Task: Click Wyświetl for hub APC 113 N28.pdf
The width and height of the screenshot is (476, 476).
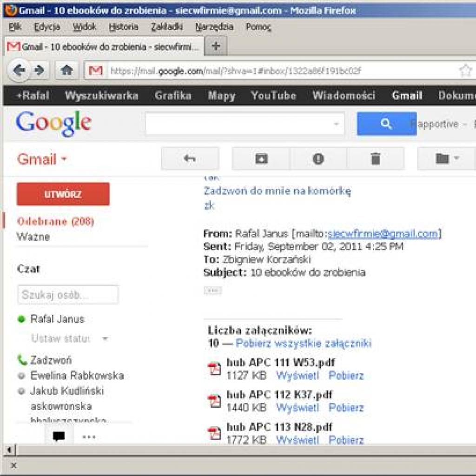Action: [x=297, y=440]
